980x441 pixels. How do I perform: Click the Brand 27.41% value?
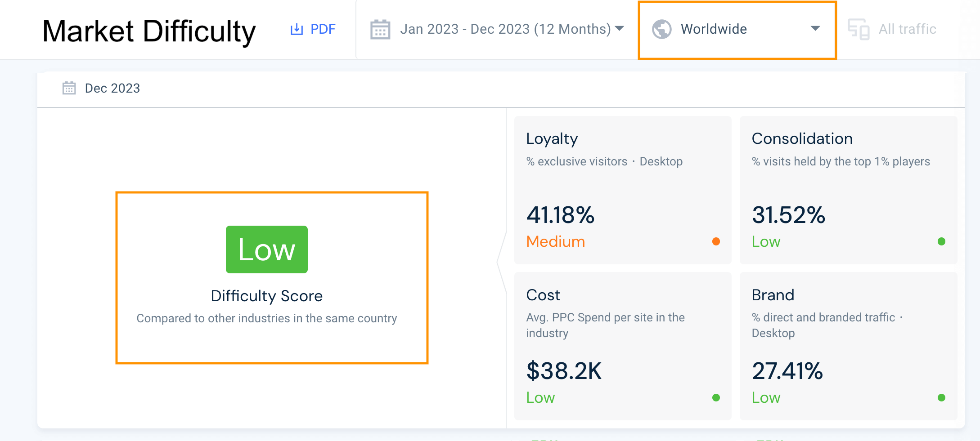pos(787,371)
